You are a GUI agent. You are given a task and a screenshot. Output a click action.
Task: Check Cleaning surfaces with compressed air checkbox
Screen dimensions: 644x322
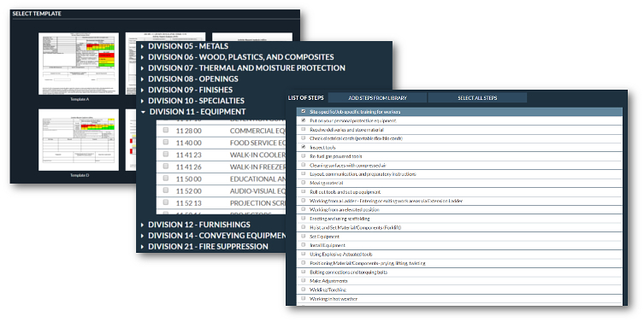[304, 165]
